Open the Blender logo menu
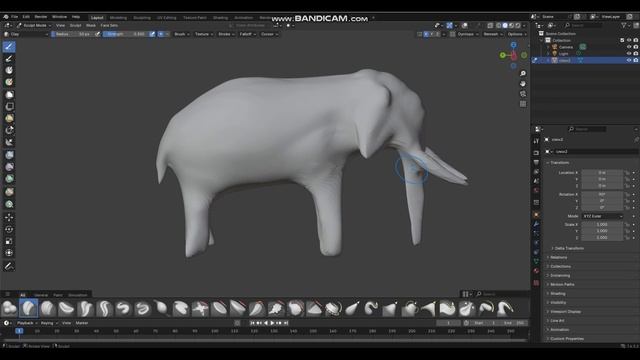 (x=6, y=17)
